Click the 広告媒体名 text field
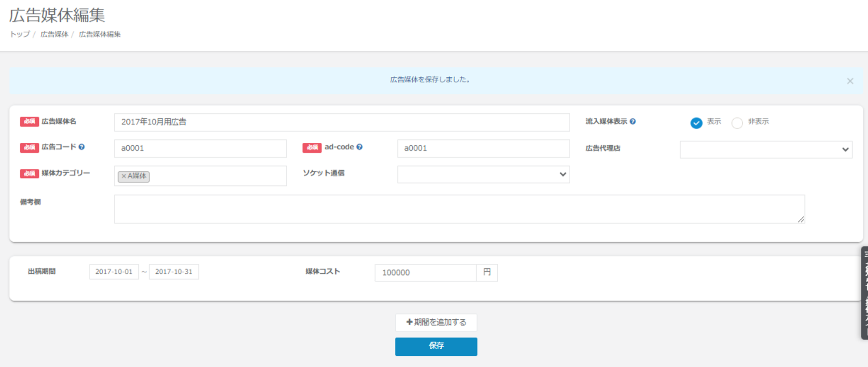 (342, 122)
